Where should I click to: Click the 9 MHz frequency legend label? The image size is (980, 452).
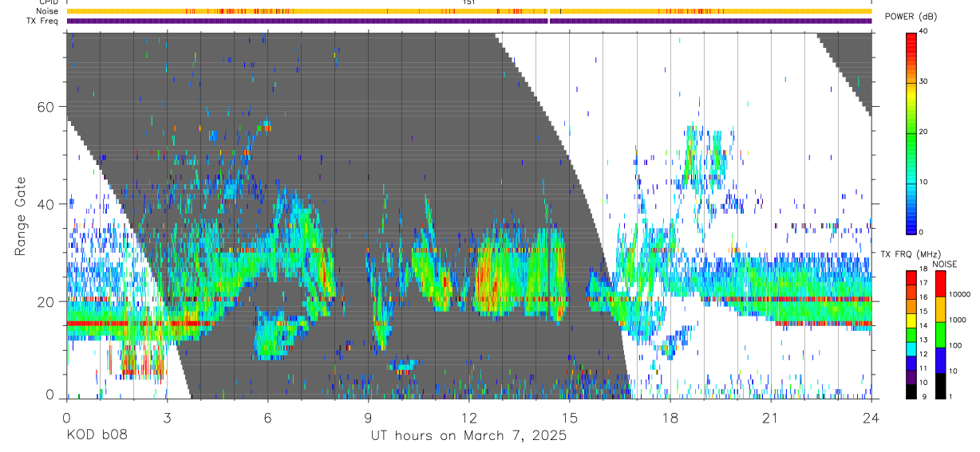point(924,396)
